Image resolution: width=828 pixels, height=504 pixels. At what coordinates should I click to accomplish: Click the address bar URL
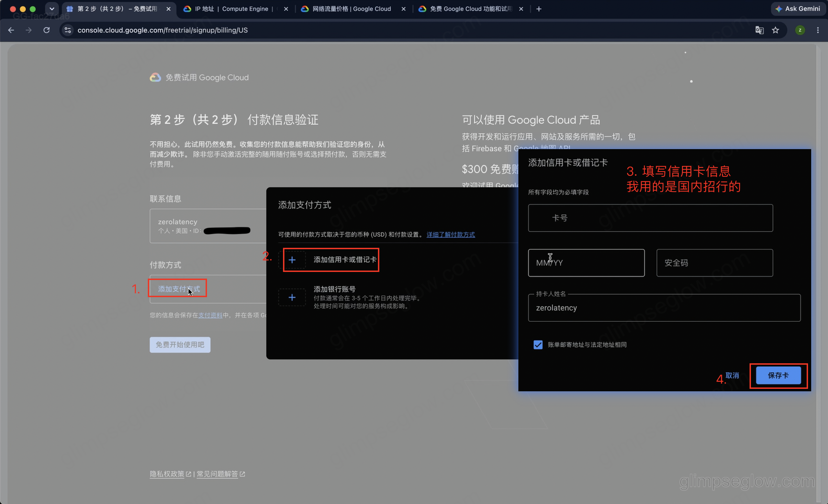pyautogui.click(x=163, y=30)
